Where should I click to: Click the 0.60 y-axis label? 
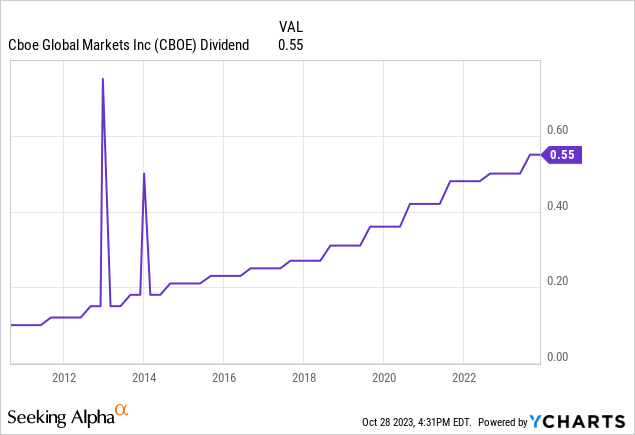557,130
